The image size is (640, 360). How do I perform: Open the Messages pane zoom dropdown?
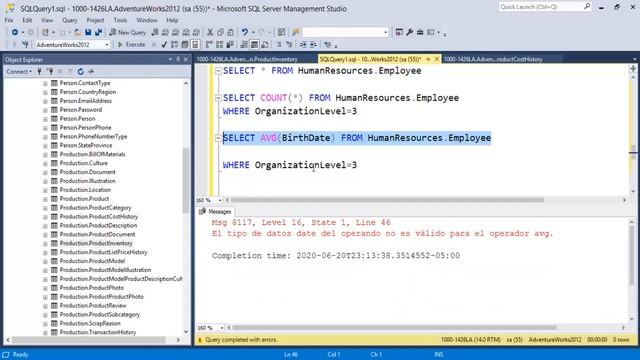click(222, 328)
